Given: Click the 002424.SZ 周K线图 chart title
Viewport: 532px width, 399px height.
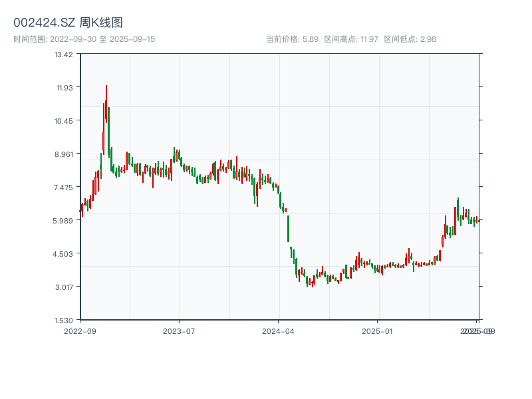Looking at the screenshot, I should pos(68,23).
